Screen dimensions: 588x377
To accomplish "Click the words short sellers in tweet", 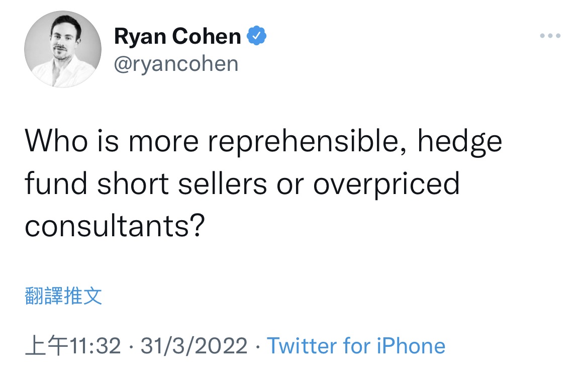I will 182,184.
